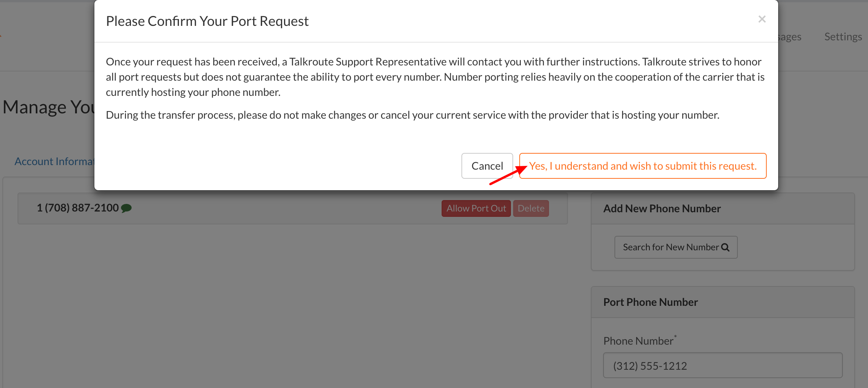Open the Account Information tab

[55, 161]
